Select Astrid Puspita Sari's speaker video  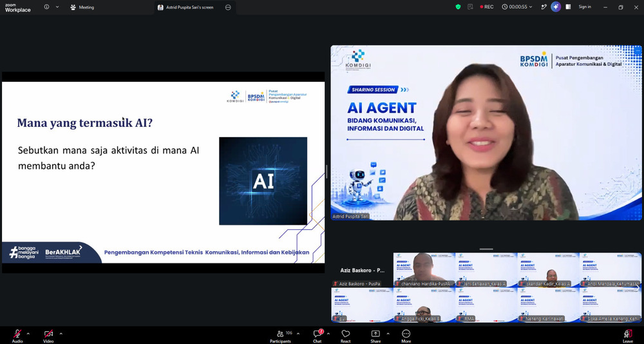pyautogui.click(x=486, y=133)
